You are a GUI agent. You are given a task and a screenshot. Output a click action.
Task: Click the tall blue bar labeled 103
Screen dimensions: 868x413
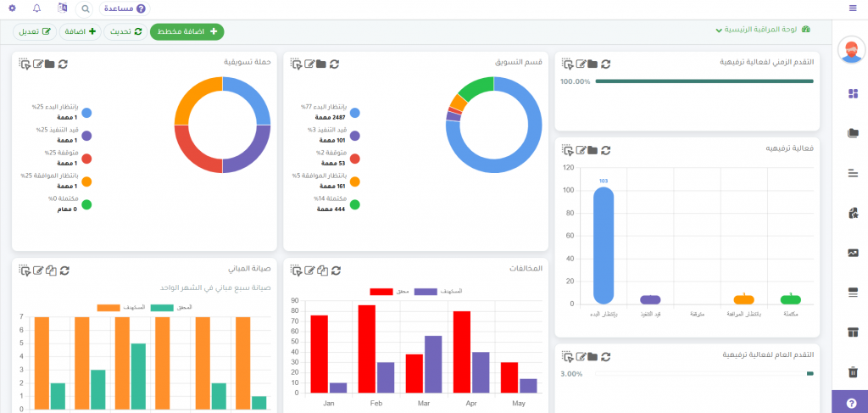[x=604, y=245]
